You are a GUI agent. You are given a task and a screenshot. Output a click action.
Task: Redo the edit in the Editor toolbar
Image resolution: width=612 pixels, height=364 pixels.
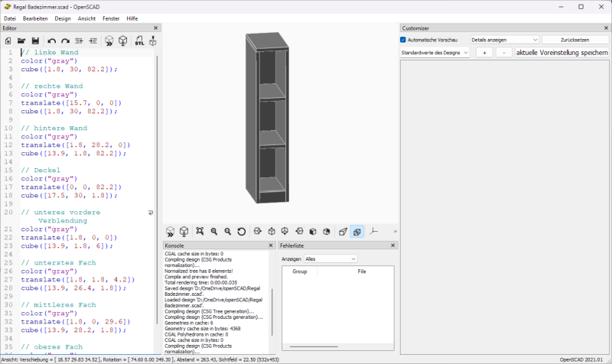(65, 41)
